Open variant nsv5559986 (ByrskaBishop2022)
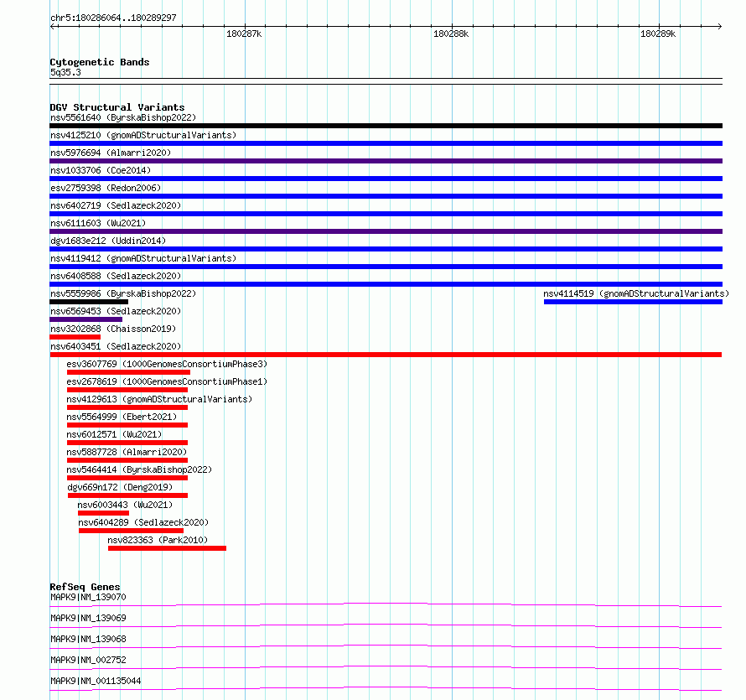 (x=123, y=293)
